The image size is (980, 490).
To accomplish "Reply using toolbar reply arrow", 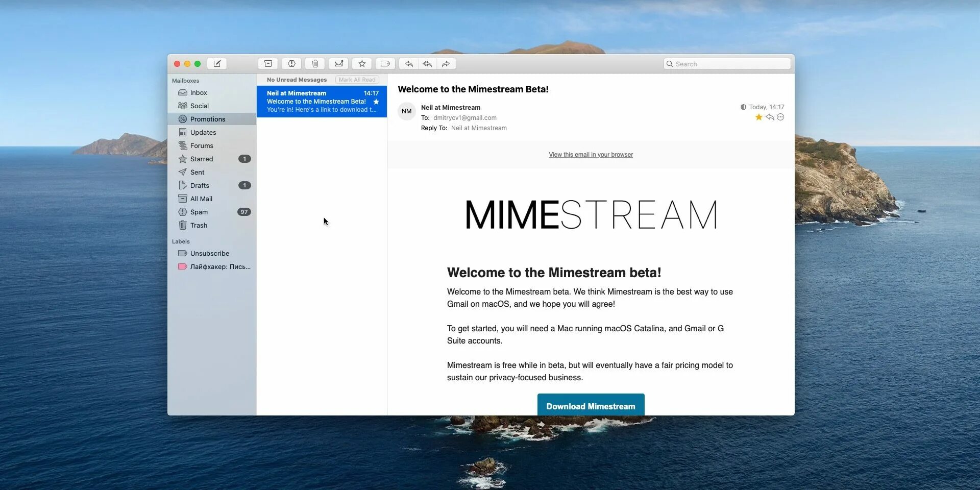I will (409, 64).
